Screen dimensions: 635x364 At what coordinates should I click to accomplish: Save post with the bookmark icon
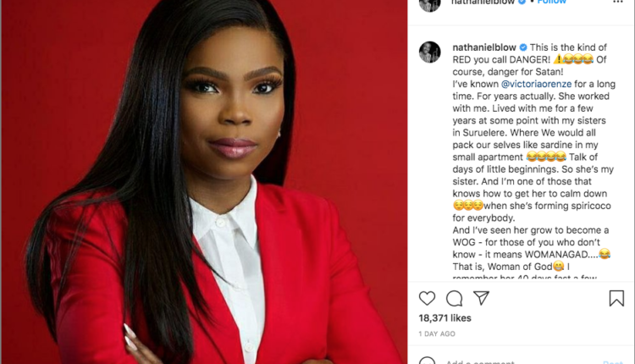point(616,298)
